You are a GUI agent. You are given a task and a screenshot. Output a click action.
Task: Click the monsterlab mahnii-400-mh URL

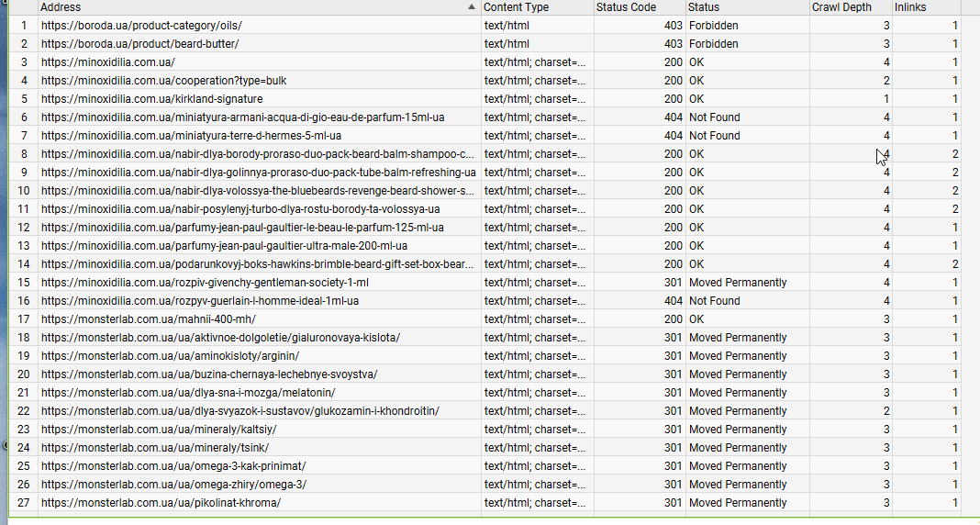point(149,319)
